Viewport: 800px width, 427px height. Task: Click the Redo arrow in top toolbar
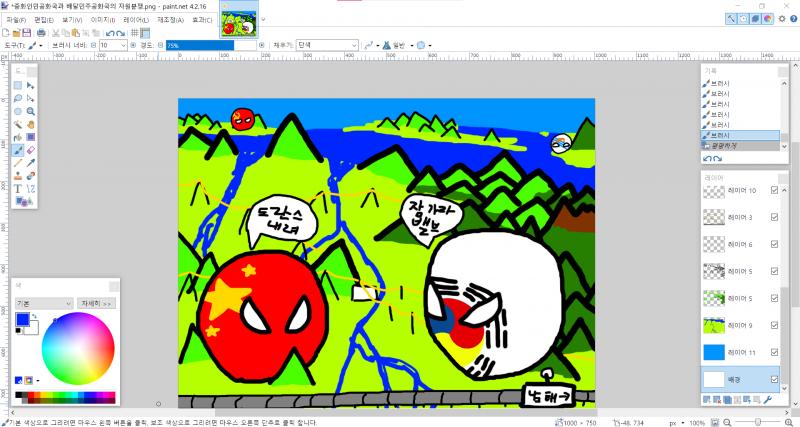pyautogui.click(x=120, y=33)
